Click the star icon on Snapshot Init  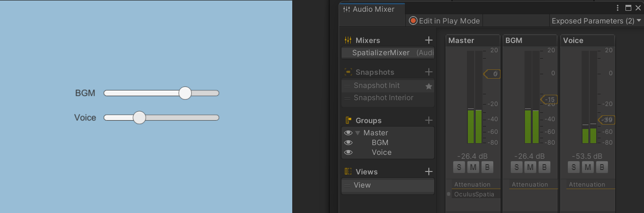[429, 86]
